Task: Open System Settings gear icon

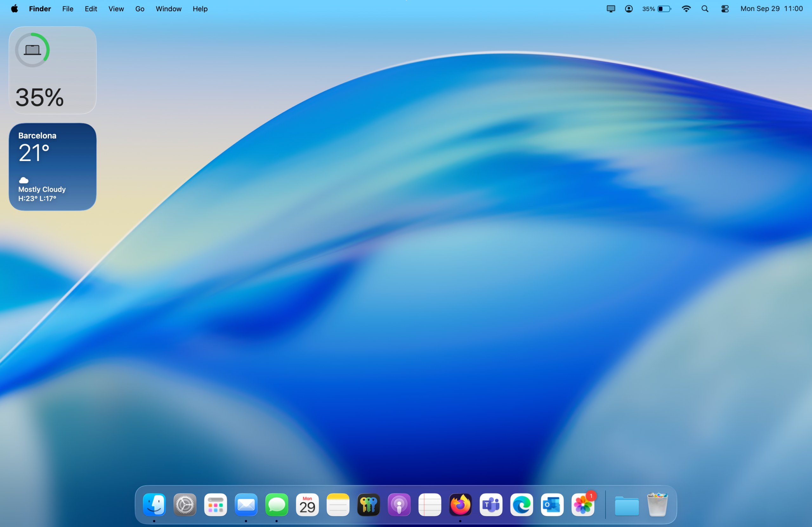Action: (185, 505)
